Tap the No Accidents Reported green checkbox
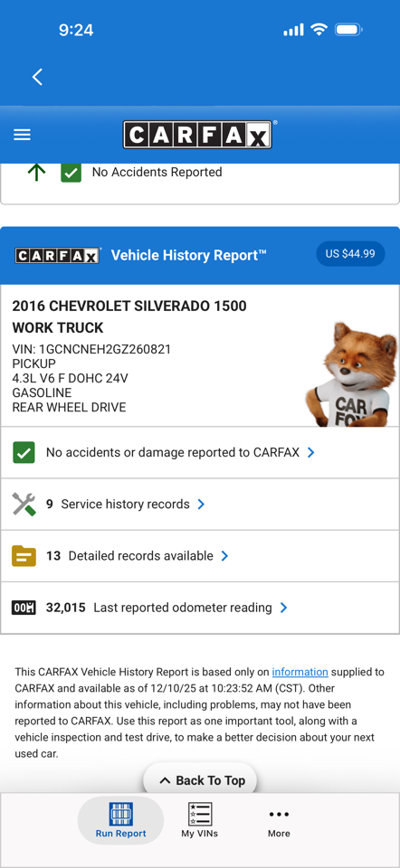 [71, 173]
